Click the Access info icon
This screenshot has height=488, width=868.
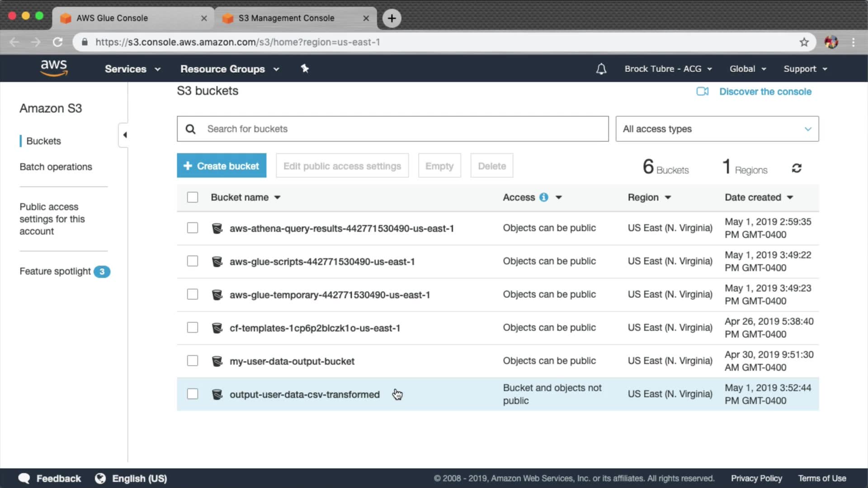tap(544, 197)
